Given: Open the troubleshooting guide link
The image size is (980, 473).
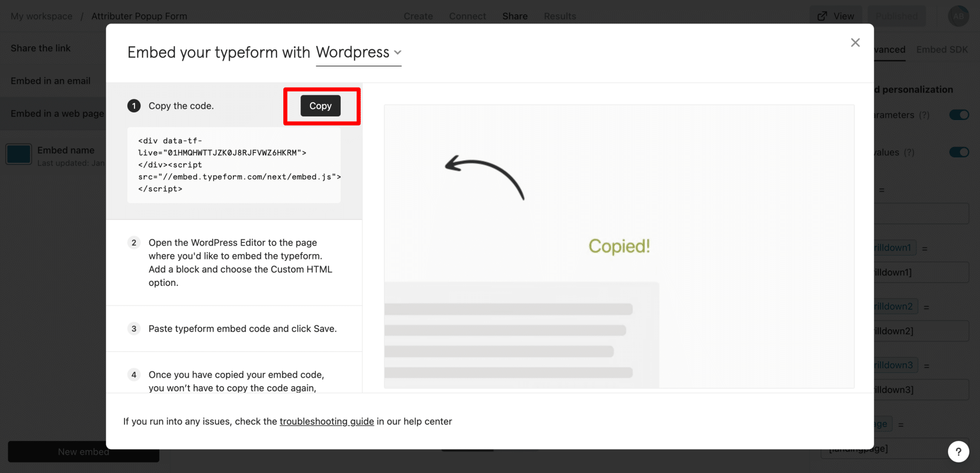Looking at the screenshot, I should pos(327,421).
